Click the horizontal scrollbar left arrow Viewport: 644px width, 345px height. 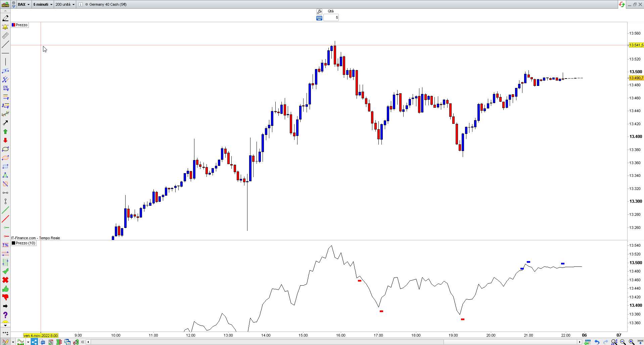click(88, 342)
